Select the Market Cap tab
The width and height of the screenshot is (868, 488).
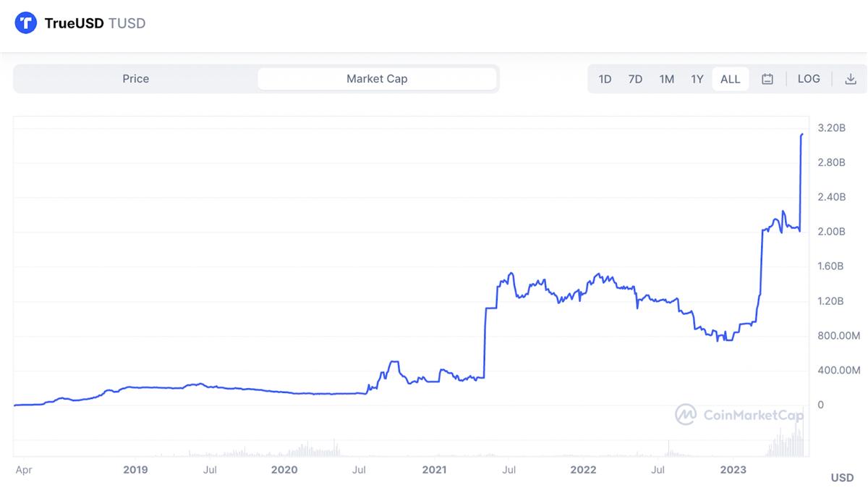377,79
